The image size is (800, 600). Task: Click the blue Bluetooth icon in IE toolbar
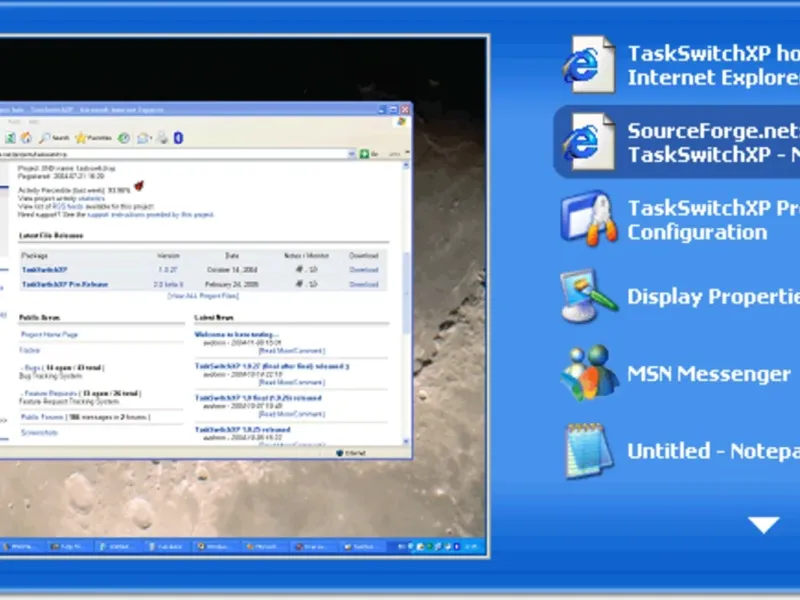click(x=178, y=138)
